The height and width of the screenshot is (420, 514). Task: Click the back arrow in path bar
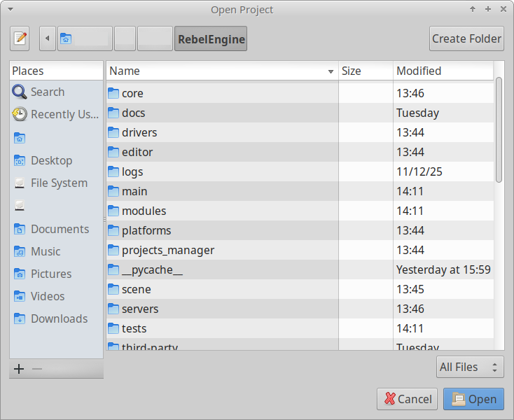(x=48, y=38)
